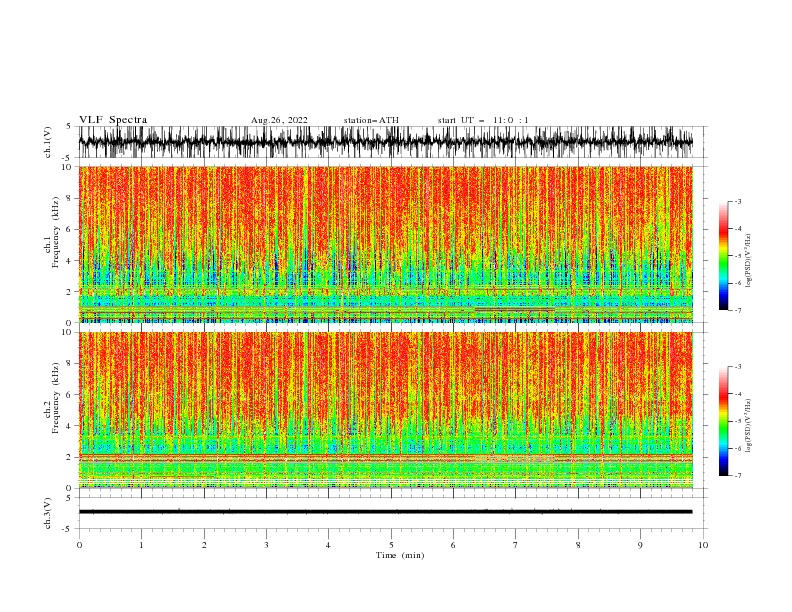Viewport: 792px width, 612px height.
Task: Click the "station=ATH" label
Action: [371, 120]
